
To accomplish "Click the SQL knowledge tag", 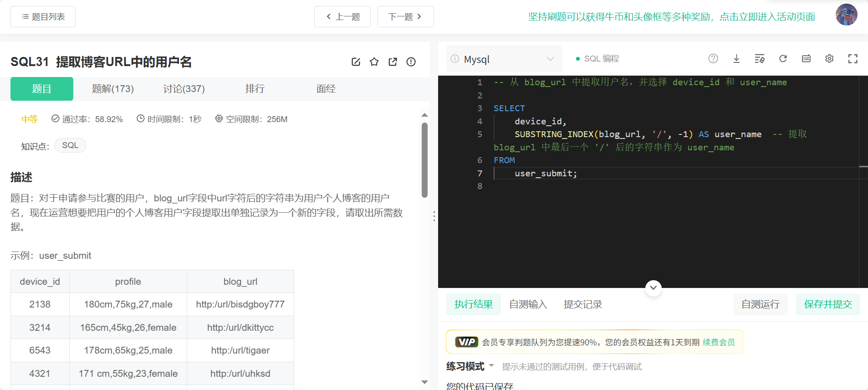I will [70, 145].
